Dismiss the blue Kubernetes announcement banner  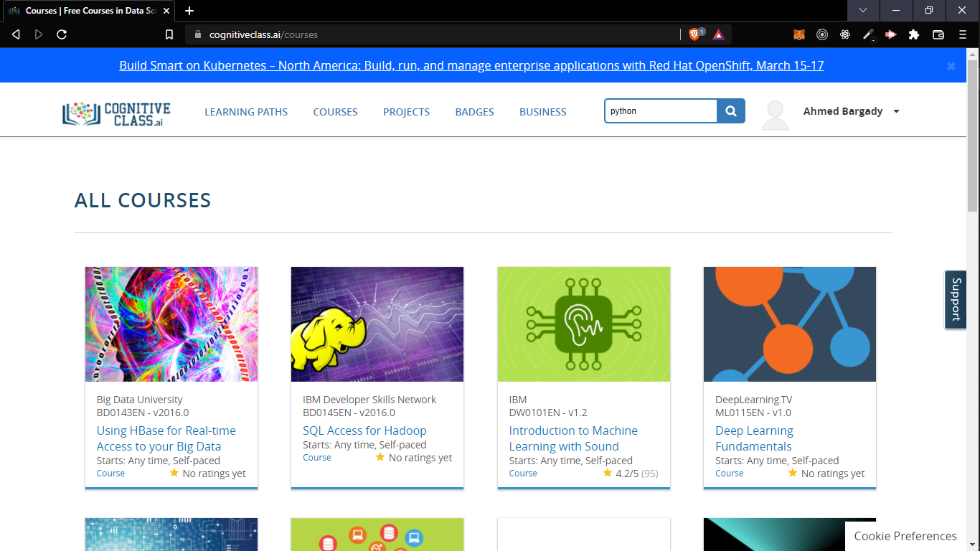951,66
